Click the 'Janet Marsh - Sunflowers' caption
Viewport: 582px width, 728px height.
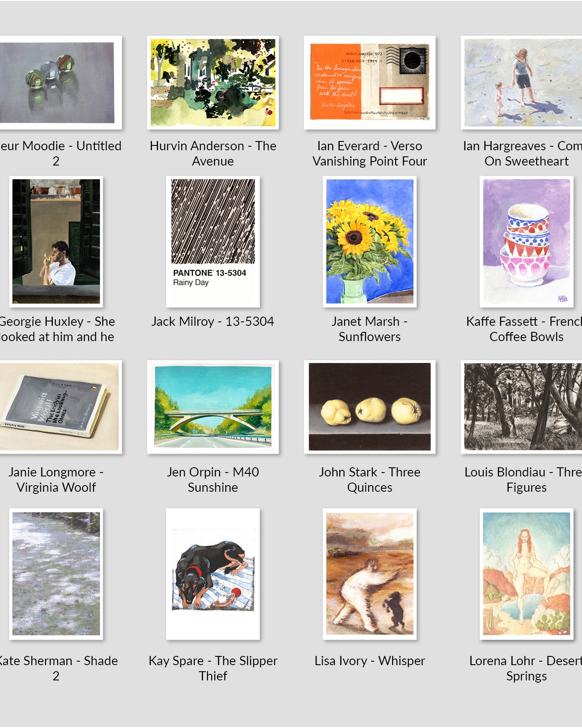pyautogui.click(x=369, y=329)
